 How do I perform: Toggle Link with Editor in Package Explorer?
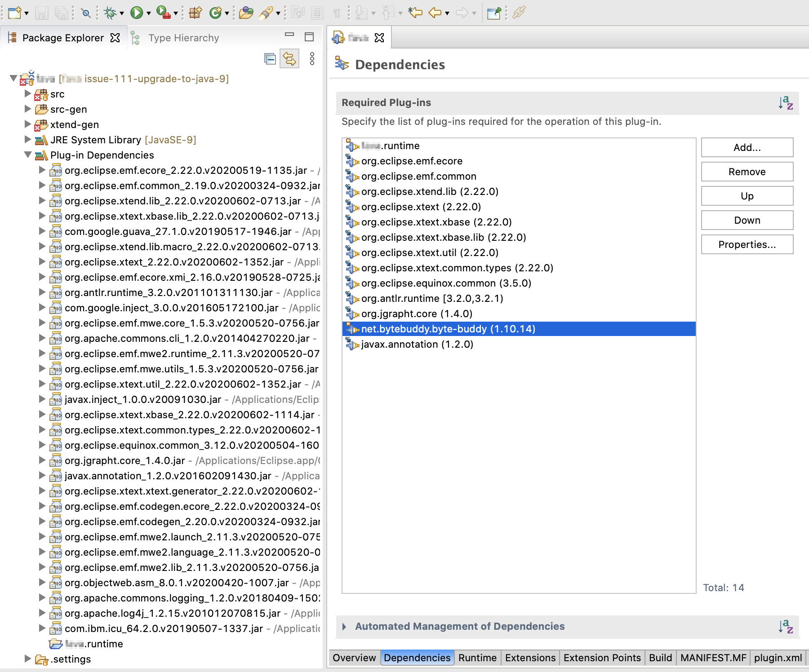pos(289,59)
